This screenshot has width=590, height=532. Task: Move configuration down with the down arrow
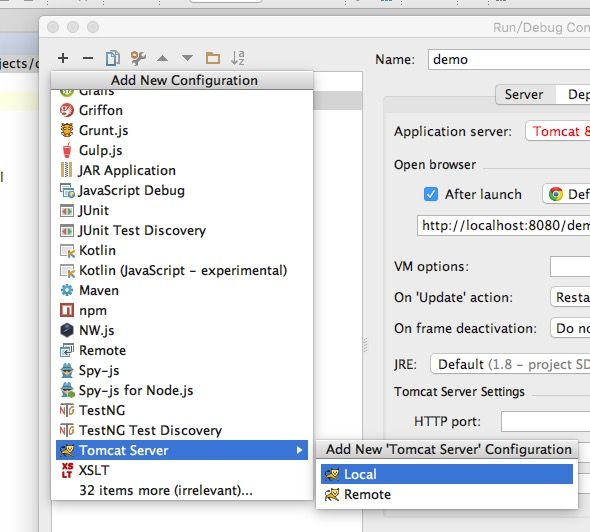tap(187, 58)
